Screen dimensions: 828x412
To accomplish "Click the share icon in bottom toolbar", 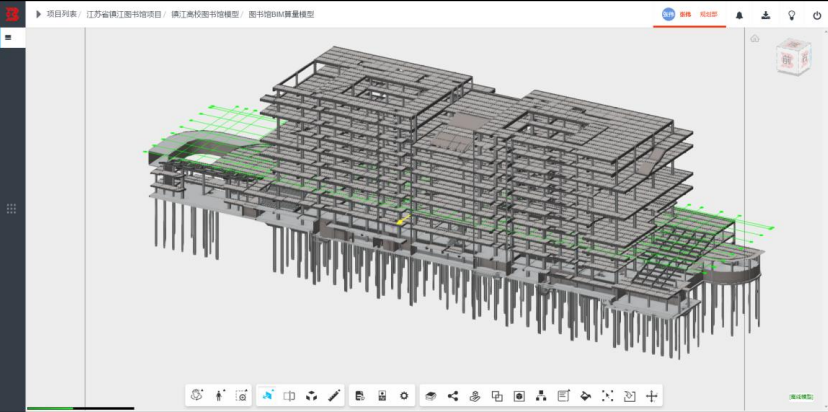I will (453, 396).
